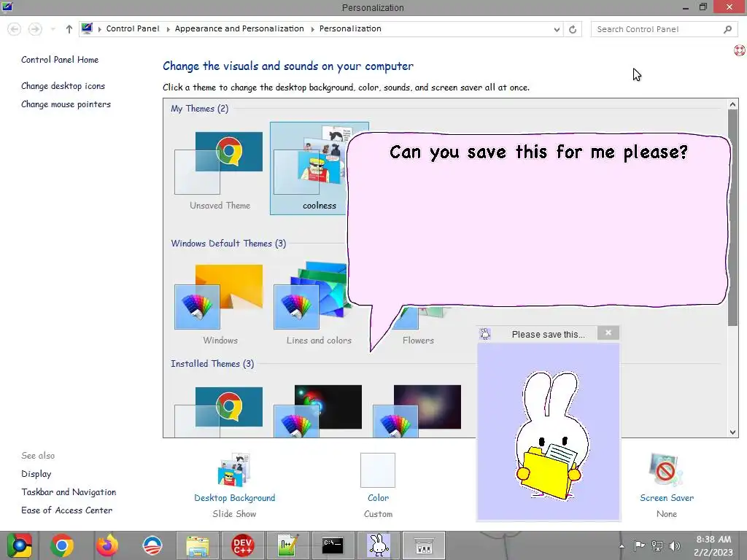Click the theme list scroll down arrow
747x560 pixels.
(732, 432)
